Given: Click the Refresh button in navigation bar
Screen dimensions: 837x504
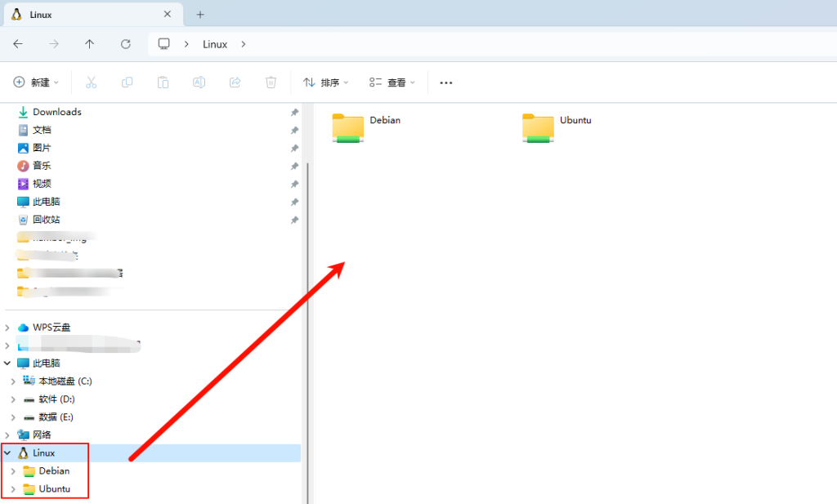Looking at the screenshot, I should click(125, 44).
